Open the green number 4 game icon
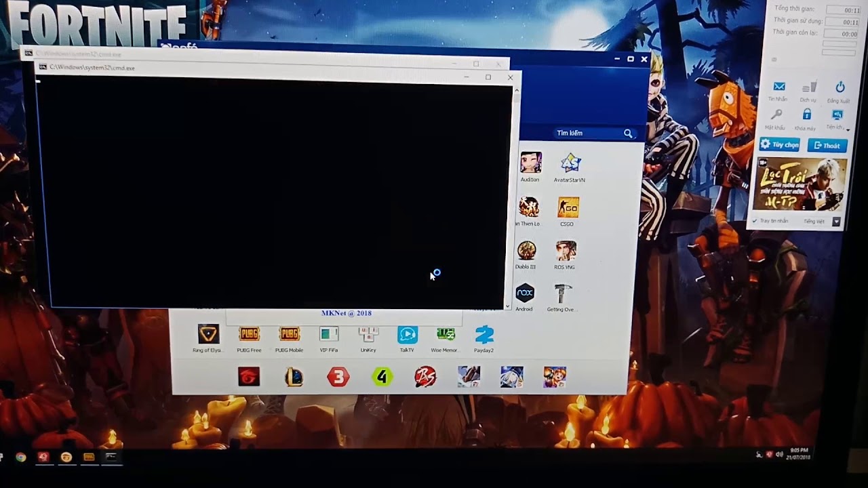Screen dimensions: 868x488 point(382,377)
